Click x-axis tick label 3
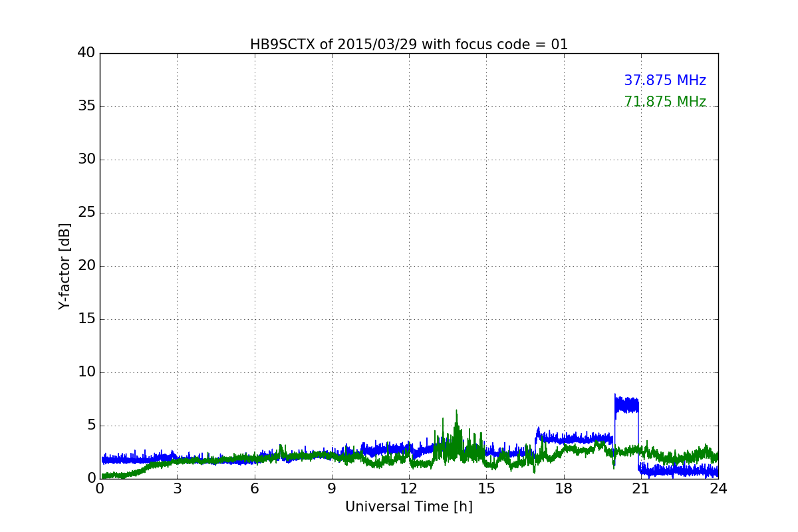 pyautogui.click(x=177, y=489)
